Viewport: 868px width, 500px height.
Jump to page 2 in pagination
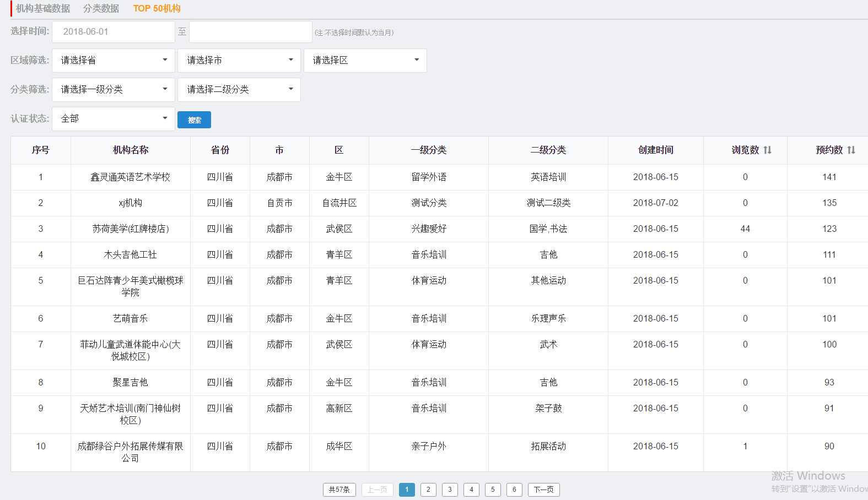pyautogui.click(x=428, y=490)
